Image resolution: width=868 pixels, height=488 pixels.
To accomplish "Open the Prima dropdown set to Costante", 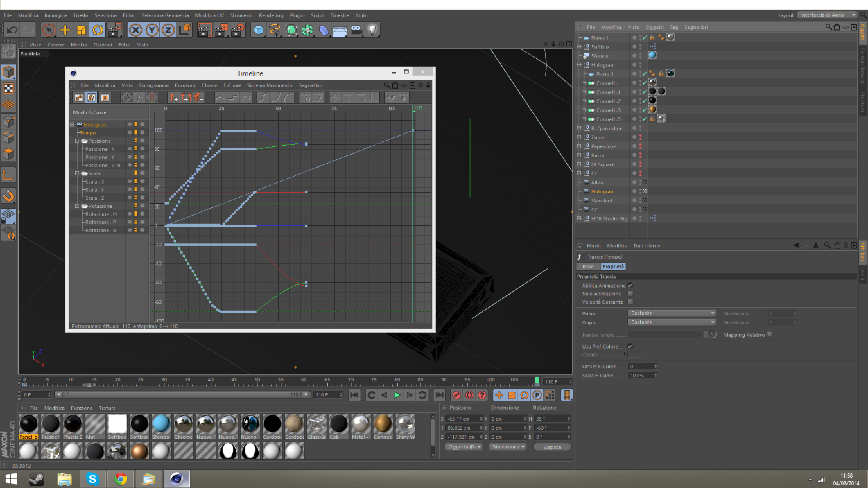I will point(671,313).
